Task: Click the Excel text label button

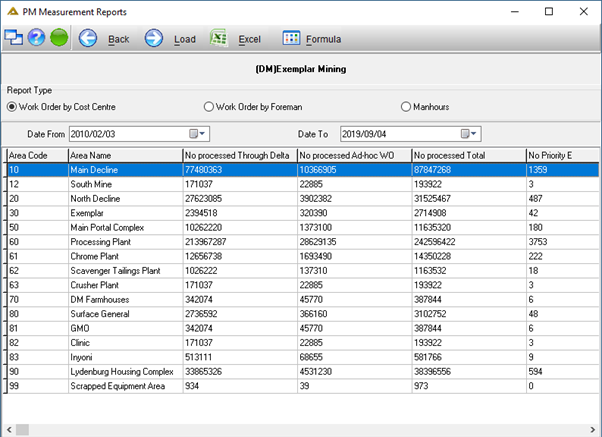Action: point(250,39)
